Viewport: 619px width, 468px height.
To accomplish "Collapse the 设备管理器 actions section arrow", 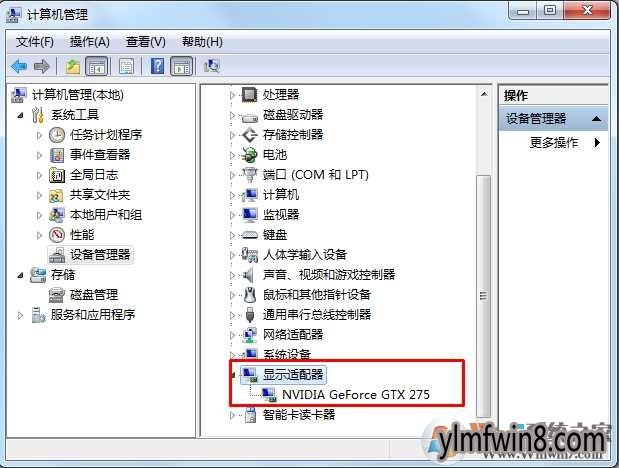I will click(x=596, y=118).
